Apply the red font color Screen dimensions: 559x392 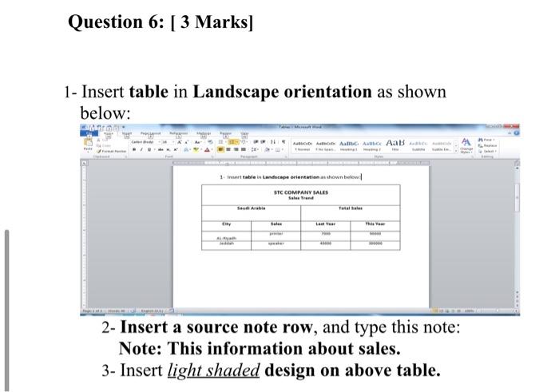[207, 149]
